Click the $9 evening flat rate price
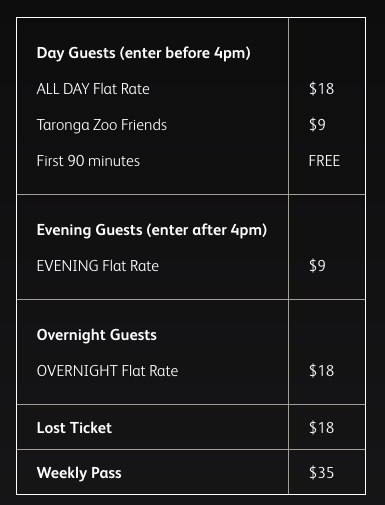This screenshot has height=505, width=385. click(x=317, y=266)
